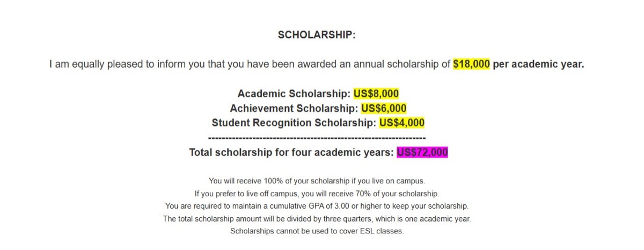
Task: Click 'Total scholarship for four academic years' text
Action: pyautogui.click(x=292, y=152)
